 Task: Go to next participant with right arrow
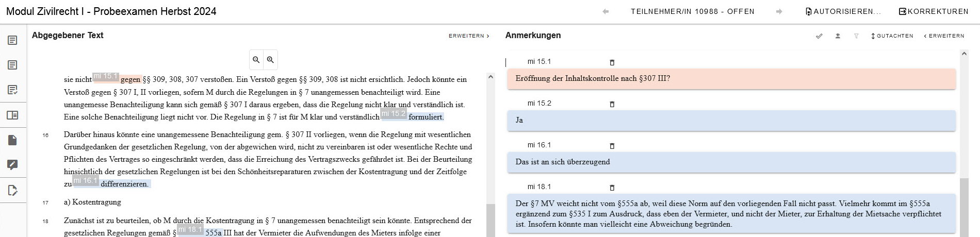779,11
